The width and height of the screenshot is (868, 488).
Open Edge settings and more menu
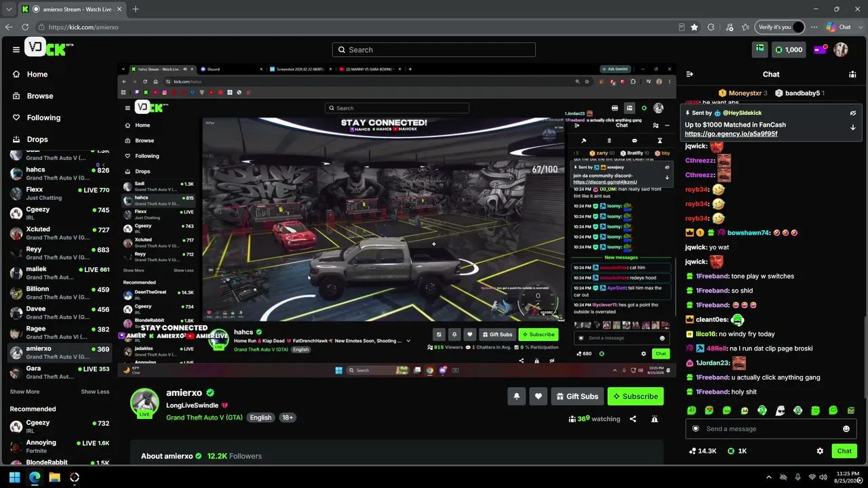tap(814, 27)
